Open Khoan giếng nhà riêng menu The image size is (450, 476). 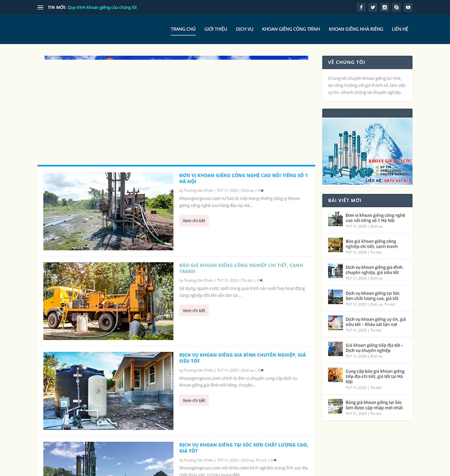tap(356, 29)
